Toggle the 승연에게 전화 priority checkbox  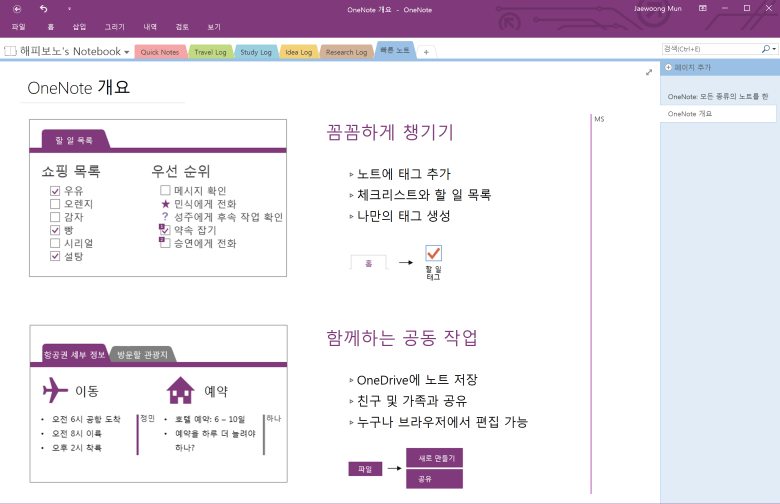[165, 242]
